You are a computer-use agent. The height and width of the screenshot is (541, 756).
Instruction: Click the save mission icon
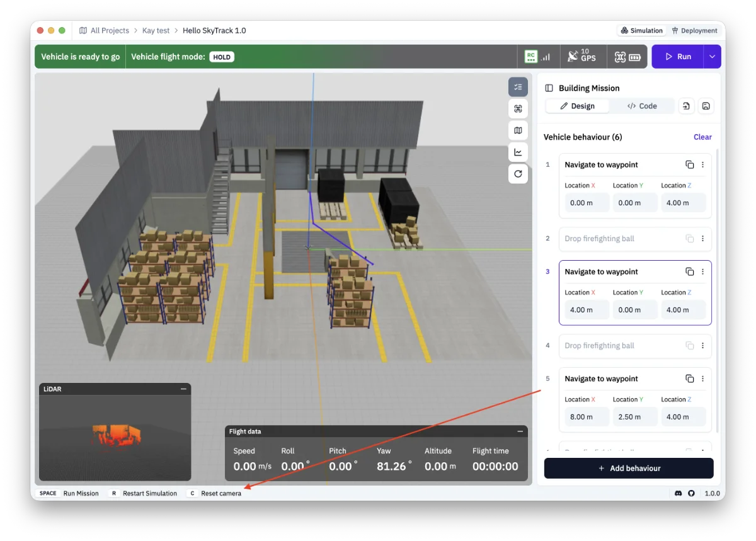pyautogui.click(x=706, y=106)
